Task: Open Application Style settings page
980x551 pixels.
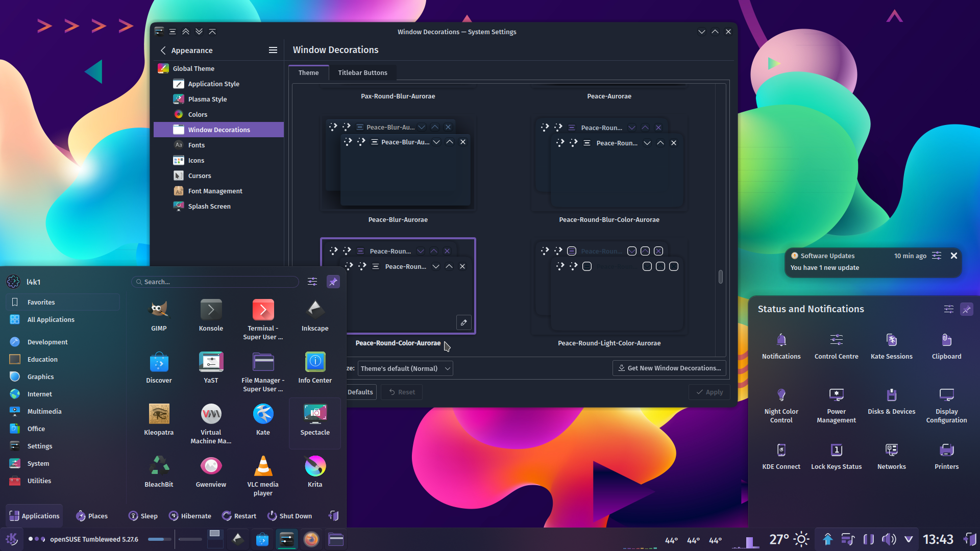Action: [x=218, y=84]
